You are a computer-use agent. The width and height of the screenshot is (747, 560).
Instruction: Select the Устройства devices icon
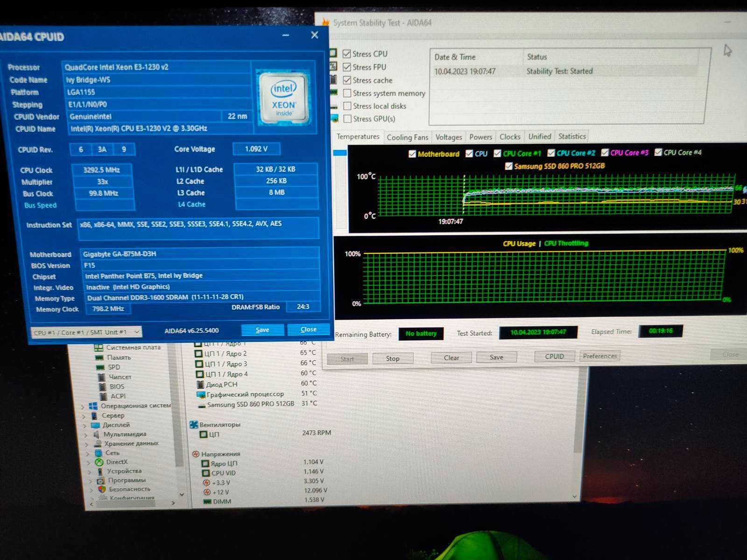99,471
